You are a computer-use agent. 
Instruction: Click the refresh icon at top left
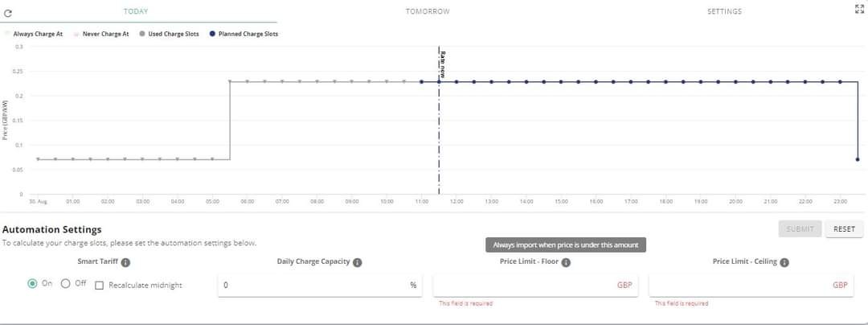(x=8, y=13)
